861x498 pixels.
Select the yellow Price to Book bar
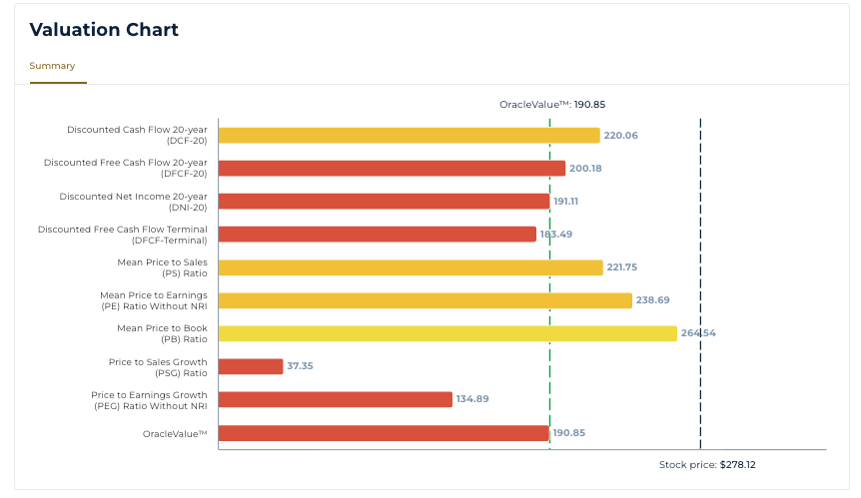(447, 333)
